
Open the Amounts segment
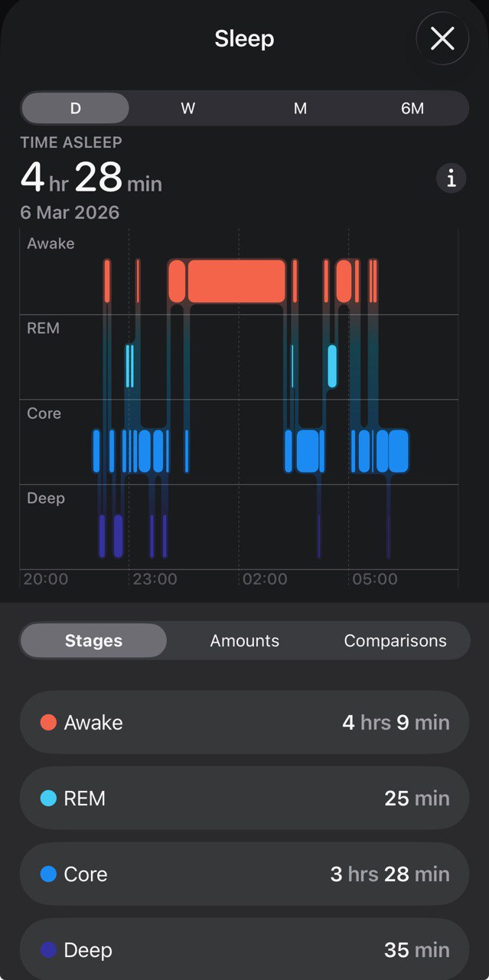tap(245, 641)
